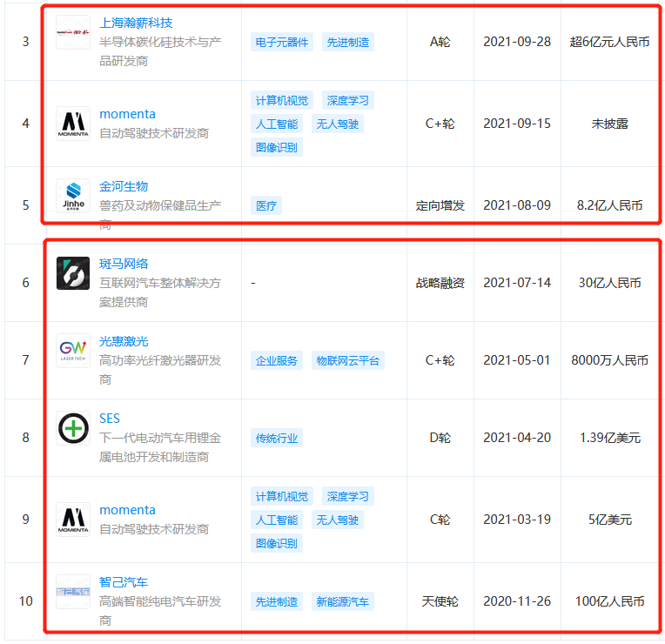Click the 智己汽车 logo thumbnail
The image size is (665, 644).
pos(73,592)
